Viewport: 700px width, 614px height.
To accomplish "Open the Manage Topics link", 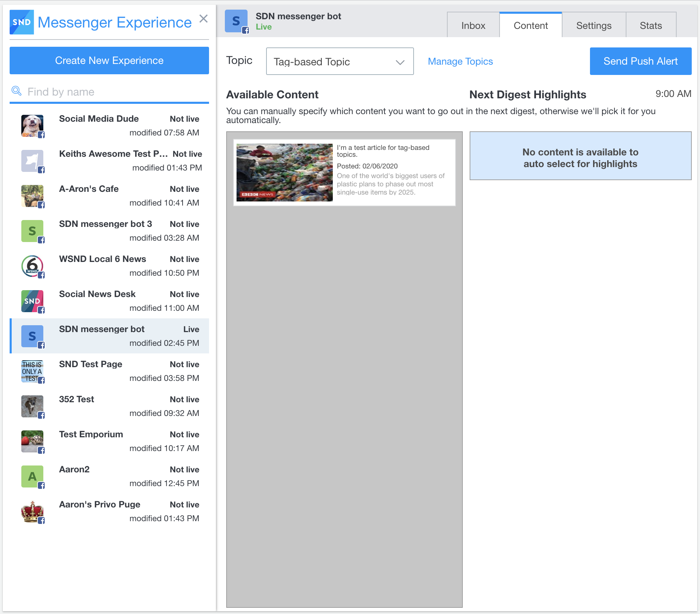I will click(x=460, y=62).
